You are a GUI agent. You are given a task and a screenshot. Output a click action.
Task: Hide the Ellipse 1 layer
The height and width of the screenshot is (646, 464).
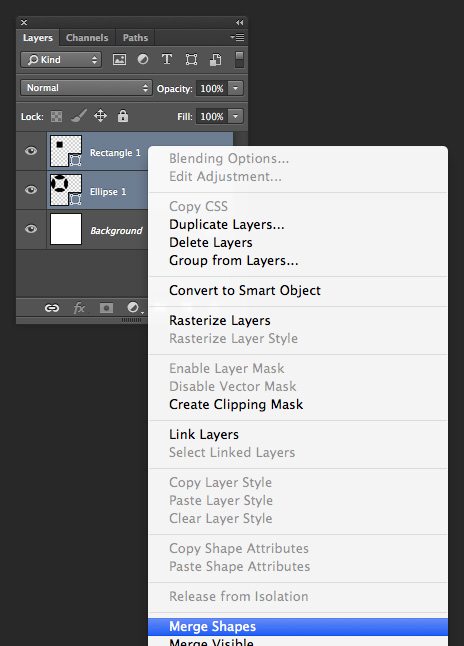31,190
